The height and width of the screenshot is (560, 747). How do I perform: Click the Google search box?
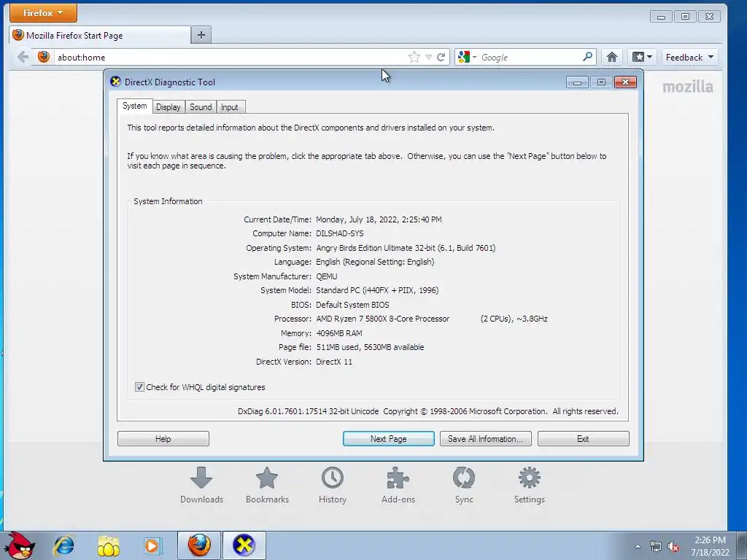529,57
